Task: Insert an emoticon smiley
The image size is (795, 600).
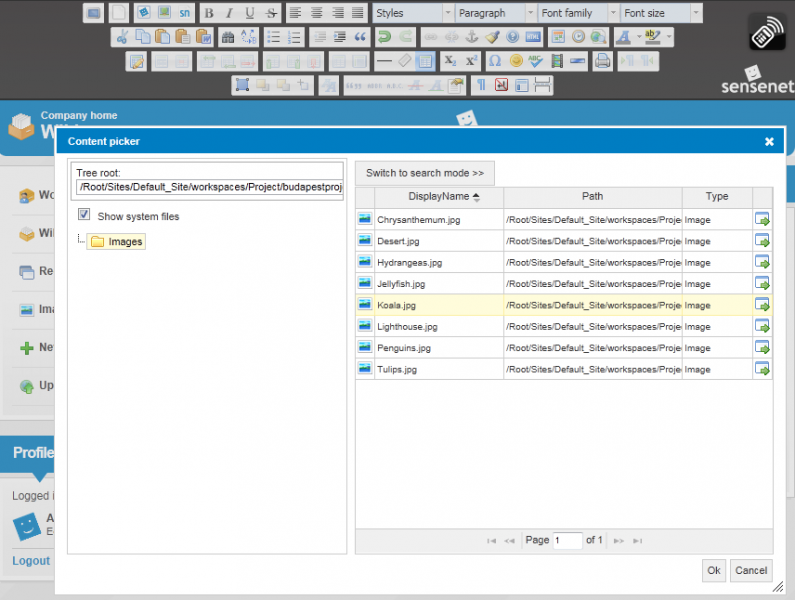Action: (x=516, y=61)
